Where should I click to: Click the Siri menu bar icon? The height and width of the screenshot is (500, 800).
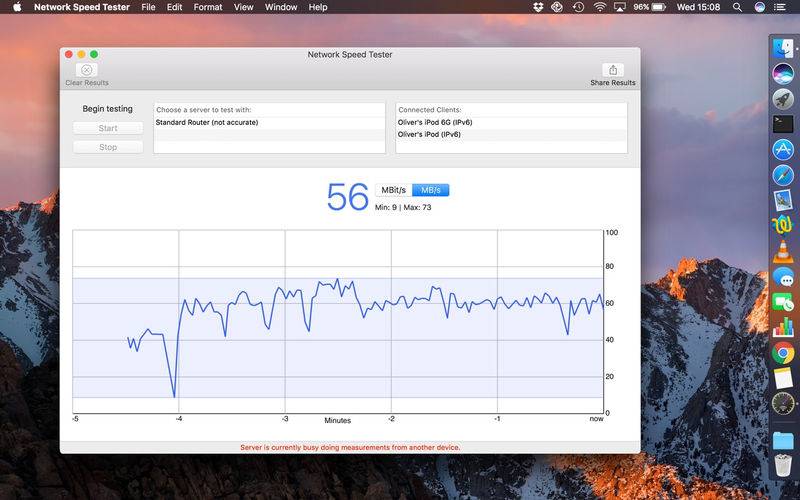coord(760,7)
